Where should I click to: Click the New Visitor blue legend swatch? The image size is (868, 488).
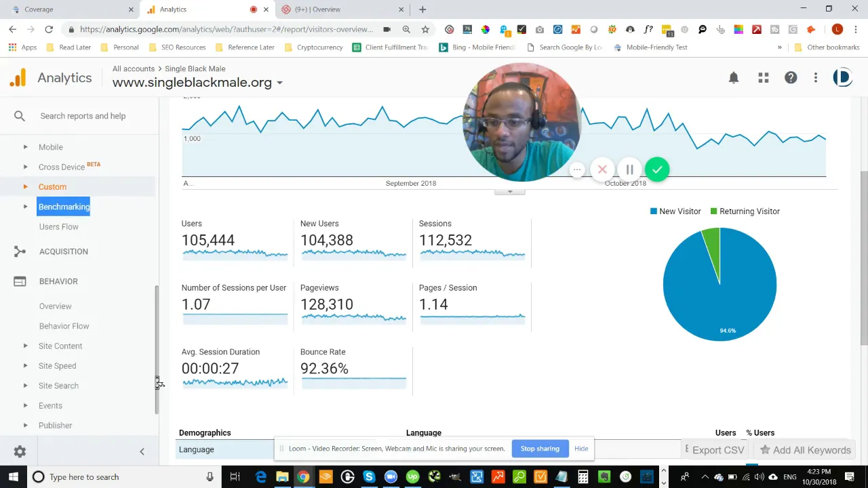point(654,211)
